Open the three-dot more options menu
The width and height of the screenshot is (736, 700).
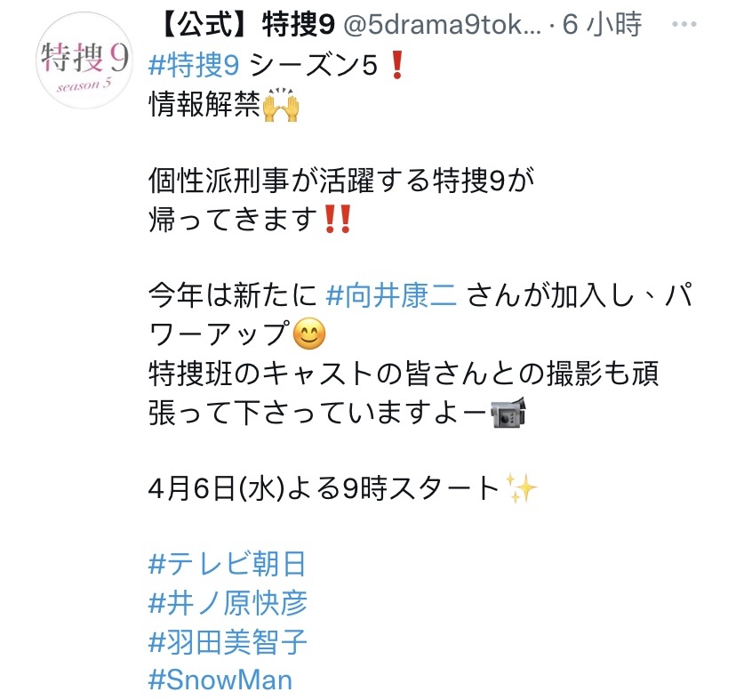tap(684, 23)
